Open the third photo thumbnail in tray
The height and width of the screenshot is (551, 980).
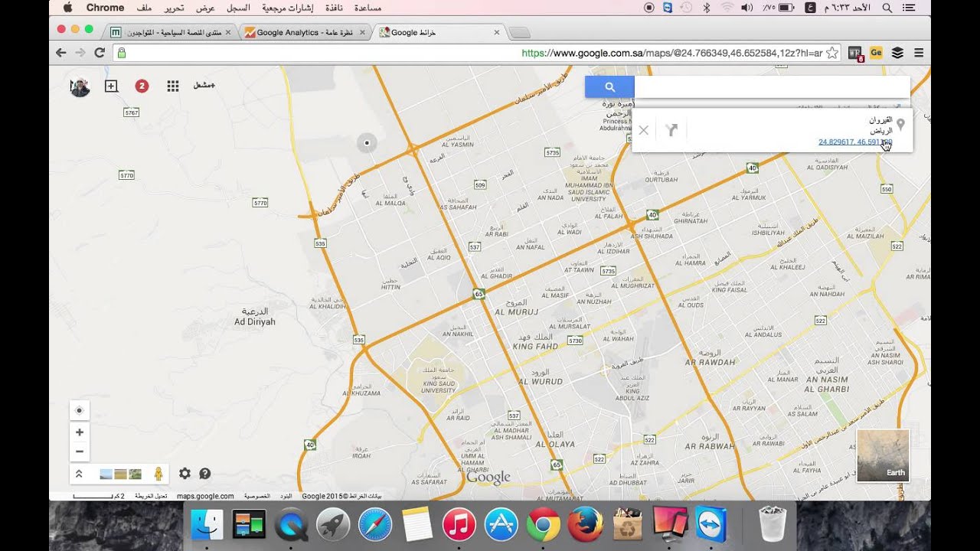[135, 474]
